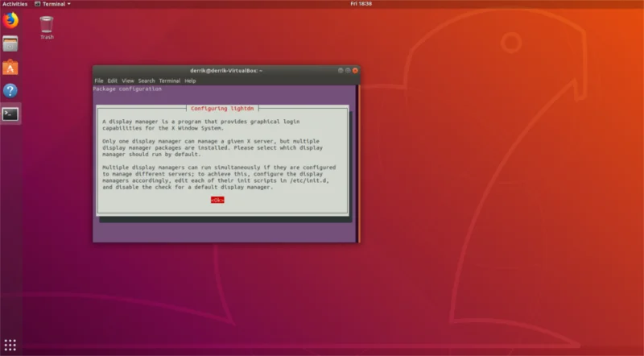Show Applications grid button

(x=10, y=345)
